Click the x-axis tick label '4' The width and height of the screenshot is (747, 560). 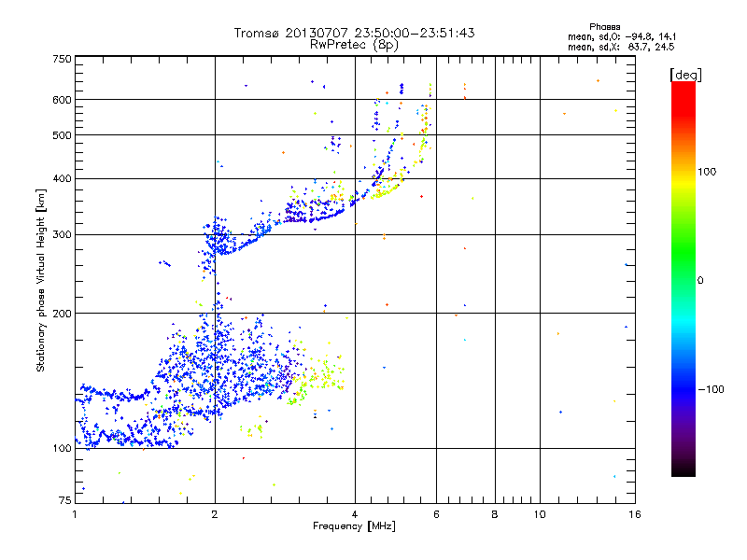point(355,514)
